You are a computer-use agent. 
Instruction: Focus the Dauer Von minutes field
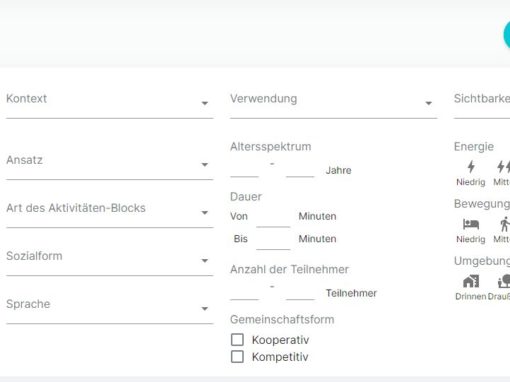click(273, 217)
